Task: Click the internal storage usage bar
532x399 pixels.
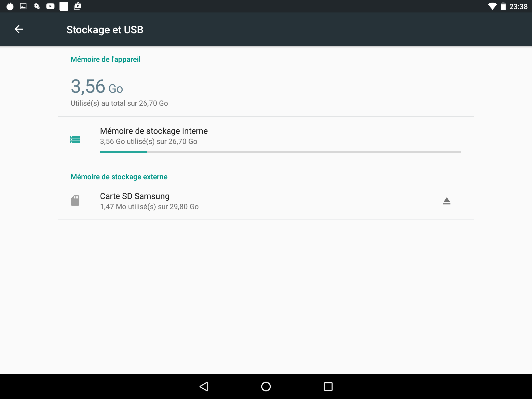Action: point(281,152)
